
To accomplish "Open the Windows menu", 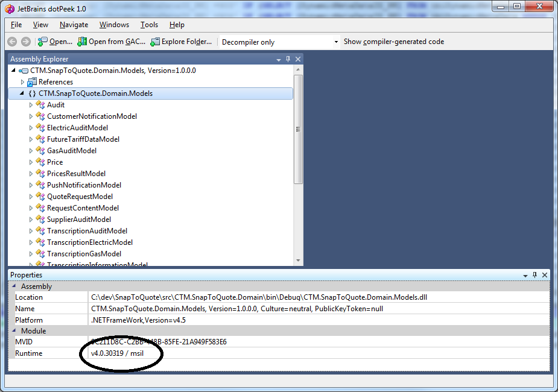I will tap(114, 25).
